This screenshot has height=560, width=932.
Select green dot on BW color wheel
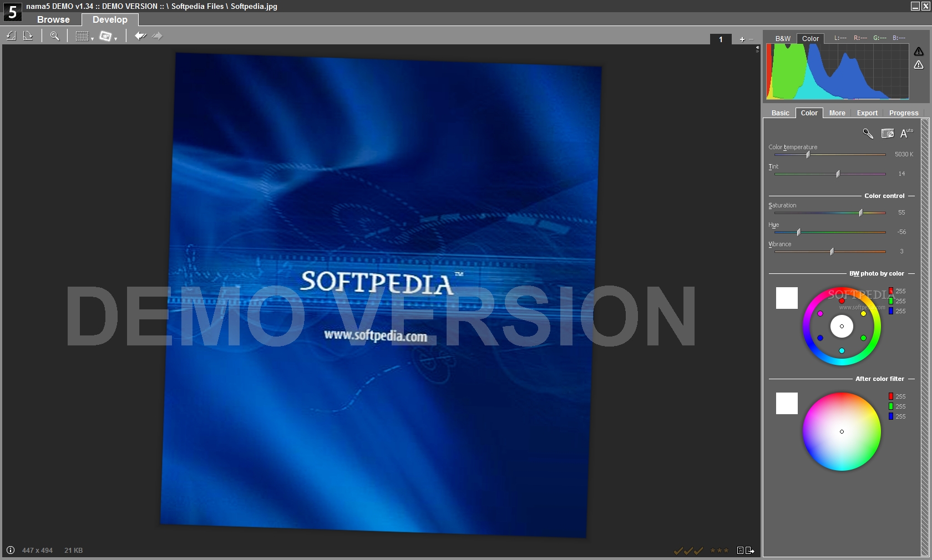tap(863, 338)
